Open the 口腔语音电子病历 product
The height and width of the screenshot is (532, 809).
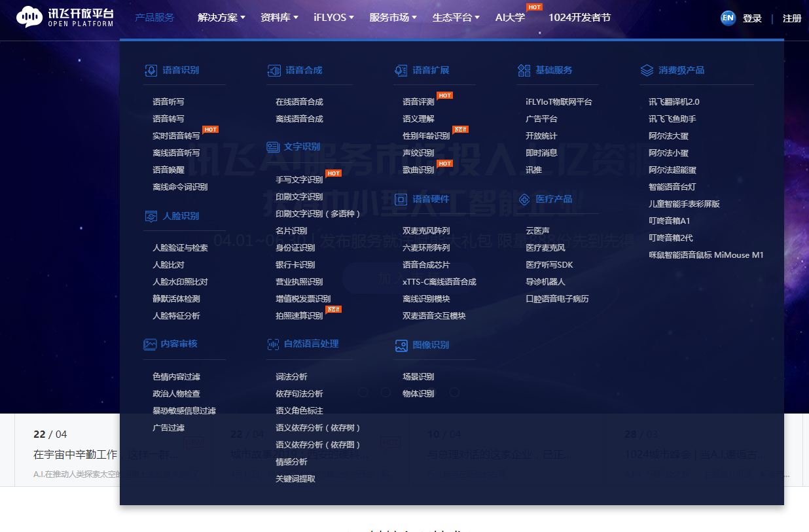pos(557,299)
